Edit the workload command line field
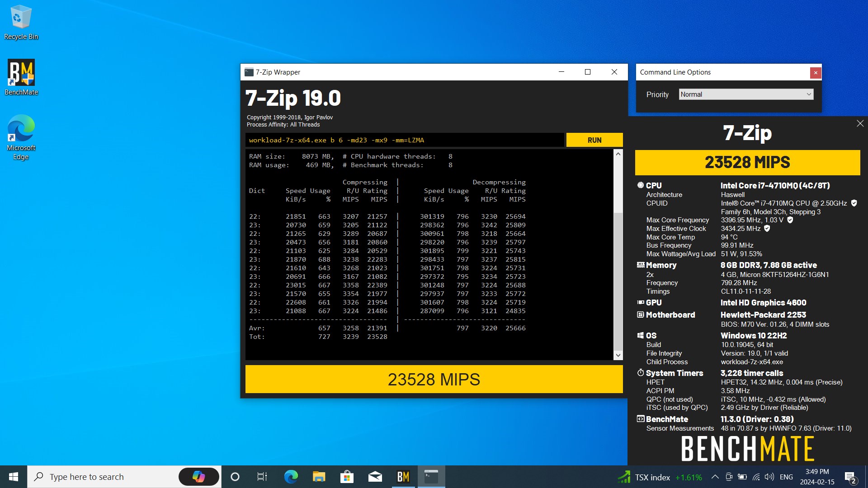868x488 pixels. click(x=405, y=140)
